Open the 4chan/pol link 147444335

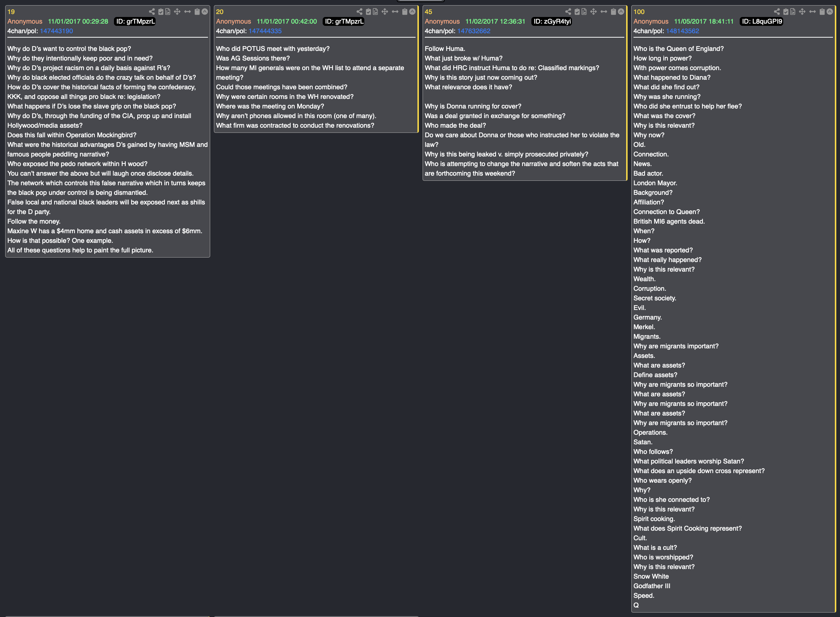click(265, 31)
